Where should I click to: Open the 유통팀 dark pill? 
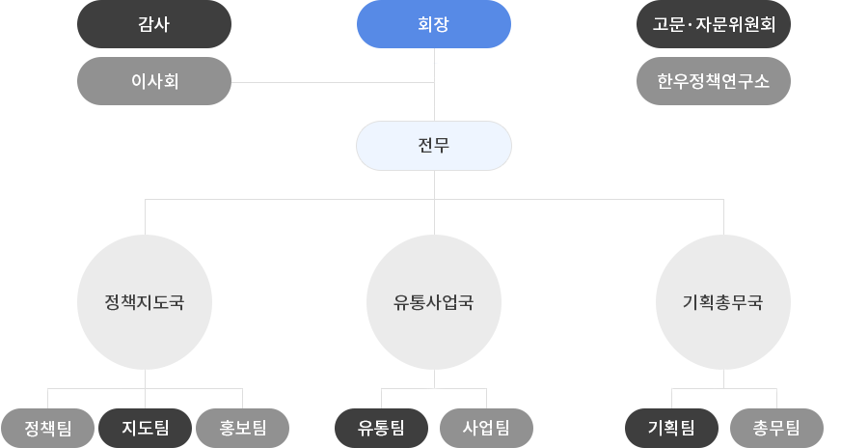coord(381,428)
